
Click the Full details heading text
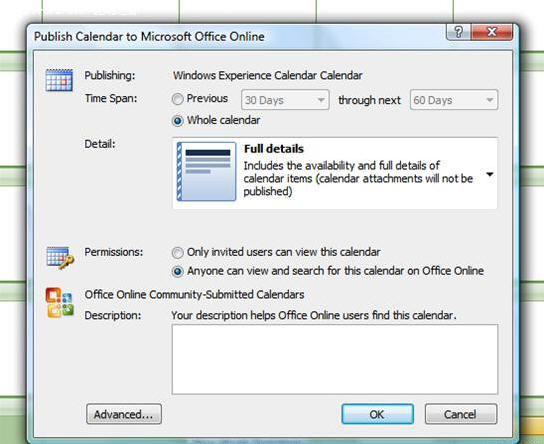click(274, 149)
